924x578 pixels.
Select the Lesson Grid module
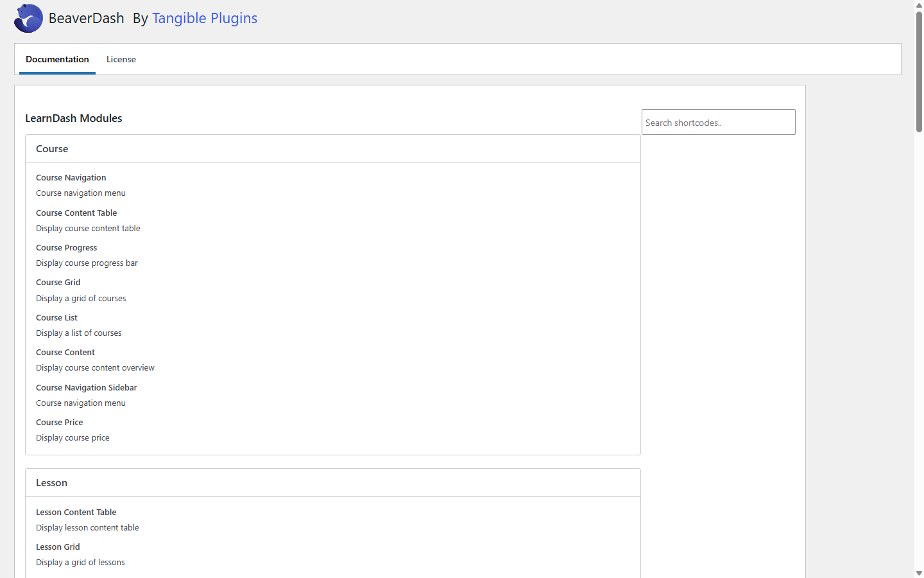pyautogui.click(x=58, y=547)
